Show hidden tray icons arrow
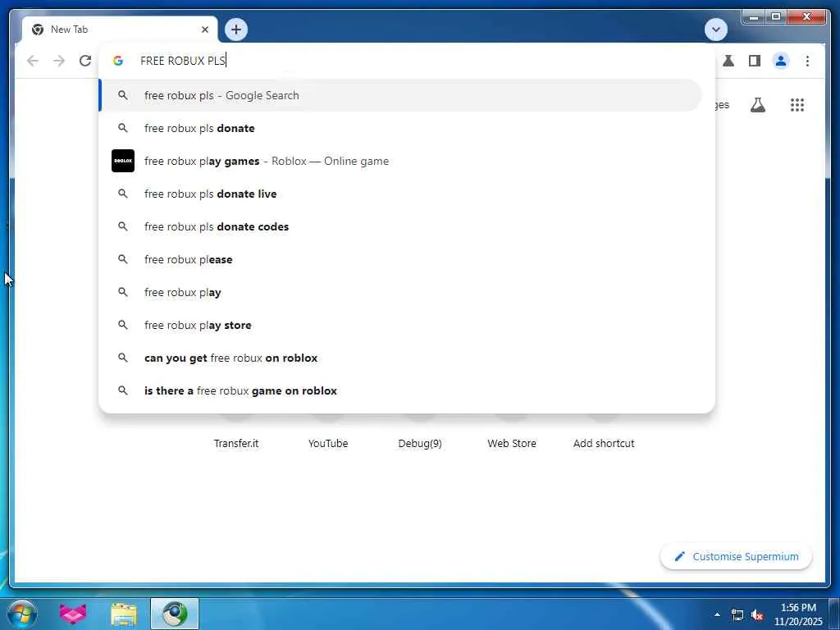This screenshot has width=840, height=630. point(717,614)
